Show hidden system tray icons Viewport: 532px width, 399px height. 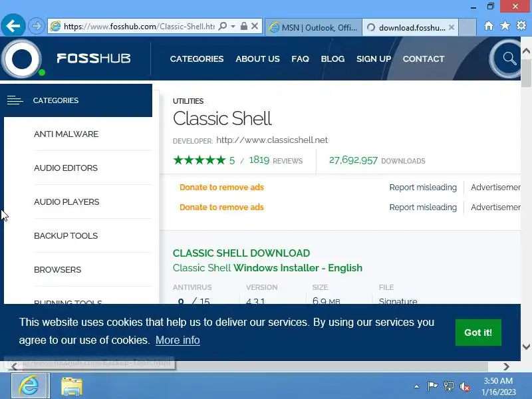[416, 386]
